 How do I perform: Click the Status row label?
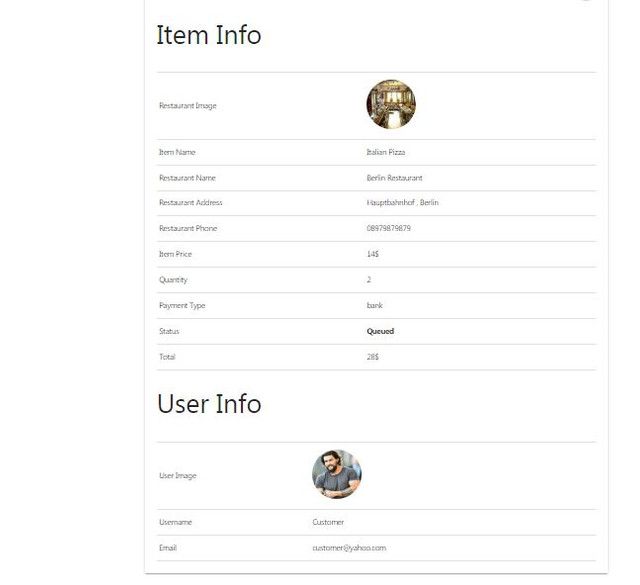click(x=169, y=331)
